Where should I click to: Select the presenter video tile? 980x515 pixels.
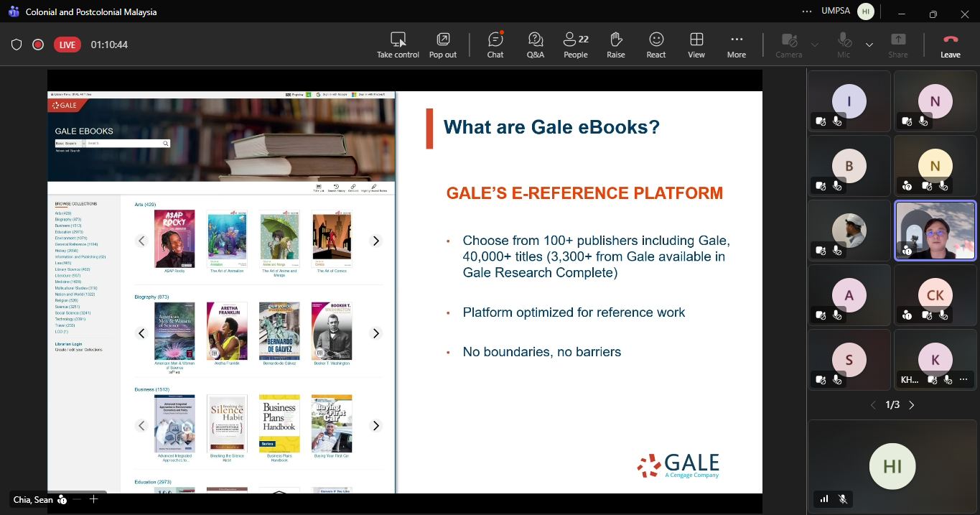tap(935, 230)
